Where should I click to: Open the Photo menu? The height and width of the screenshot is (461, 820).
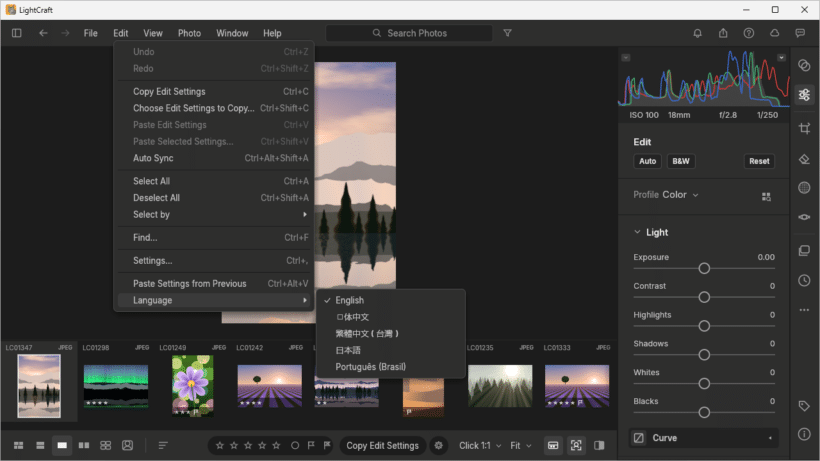[189, 33]
